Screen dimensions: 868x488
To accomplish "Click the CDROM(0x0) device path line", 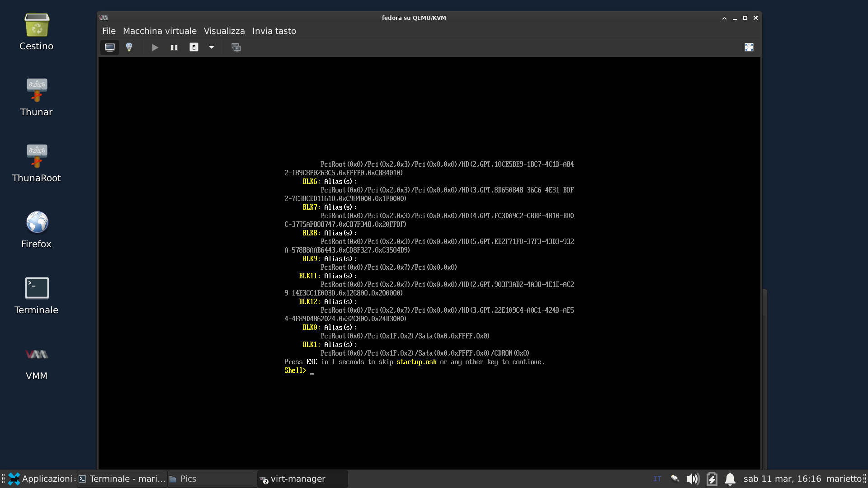I will 425,353.
